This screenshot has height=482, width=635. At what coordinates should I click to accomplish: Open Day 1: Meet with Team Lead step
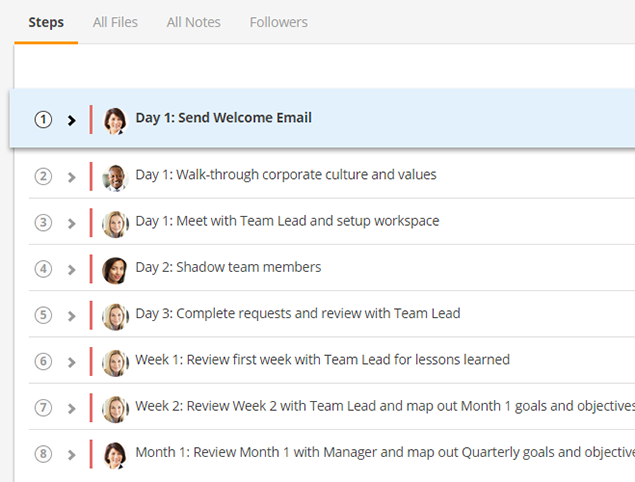pyautogui.click(x=287, y=221)
